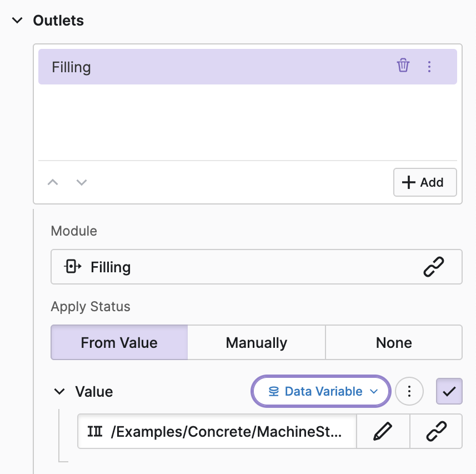This screenshot has height=474, width=476.
Task: Click link icon in the Module field
Action: 434,267
